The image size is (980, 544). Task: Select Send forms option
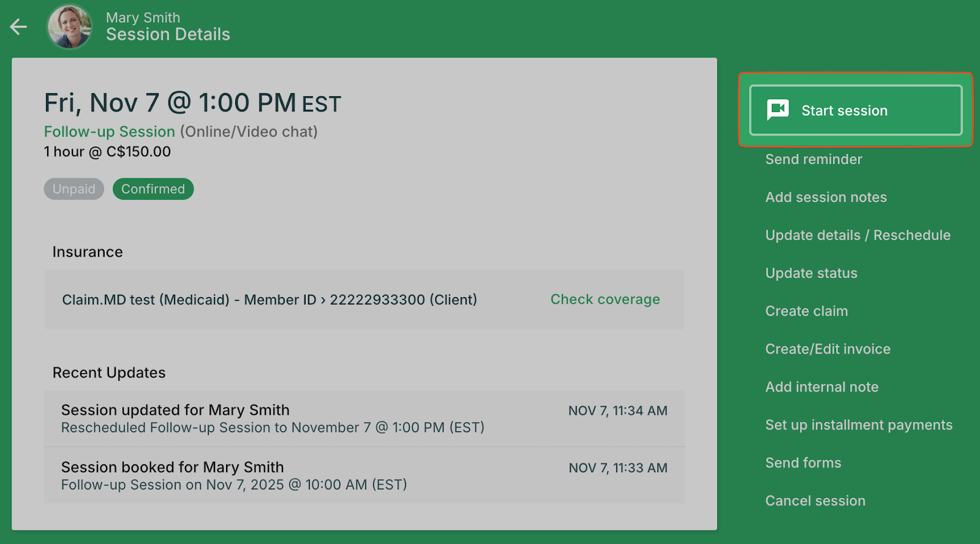(803, 463)
